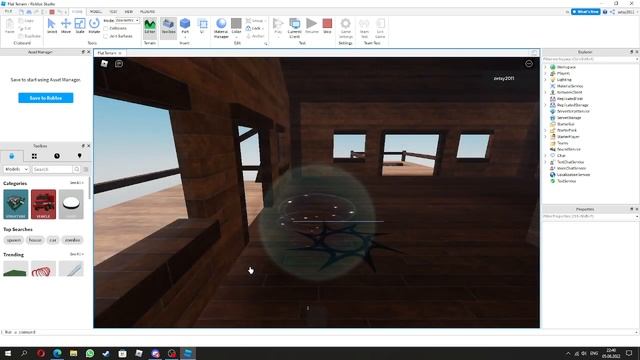Expand Workspace in Explorer
Screen dimensions: 640x360
click(546, 67)
